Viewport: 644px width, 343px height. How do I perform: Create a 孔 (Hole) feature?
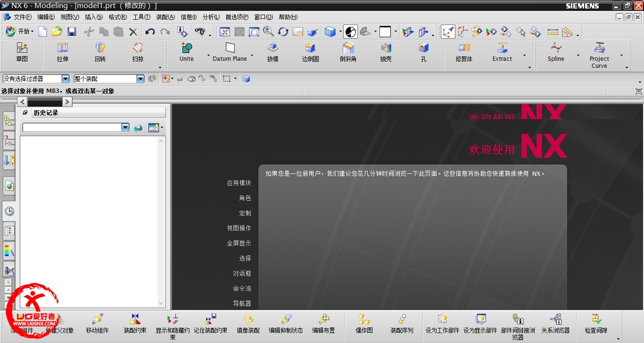pyautogui.click(x=423, y=52)
